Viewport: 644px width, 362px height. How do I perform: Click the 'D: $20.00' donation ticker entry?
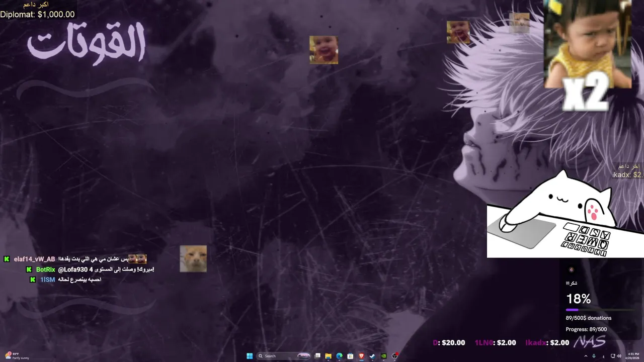[x=449, y=343]
